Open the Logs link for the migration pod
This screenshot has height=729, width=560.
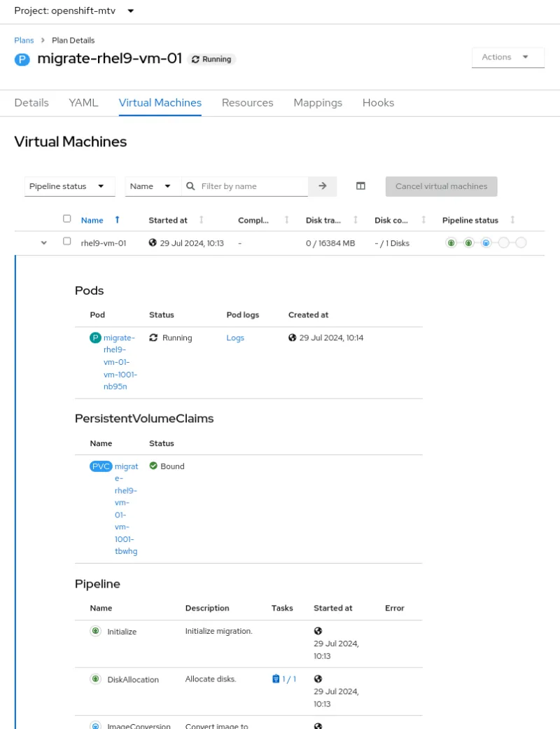coord(235,338)
